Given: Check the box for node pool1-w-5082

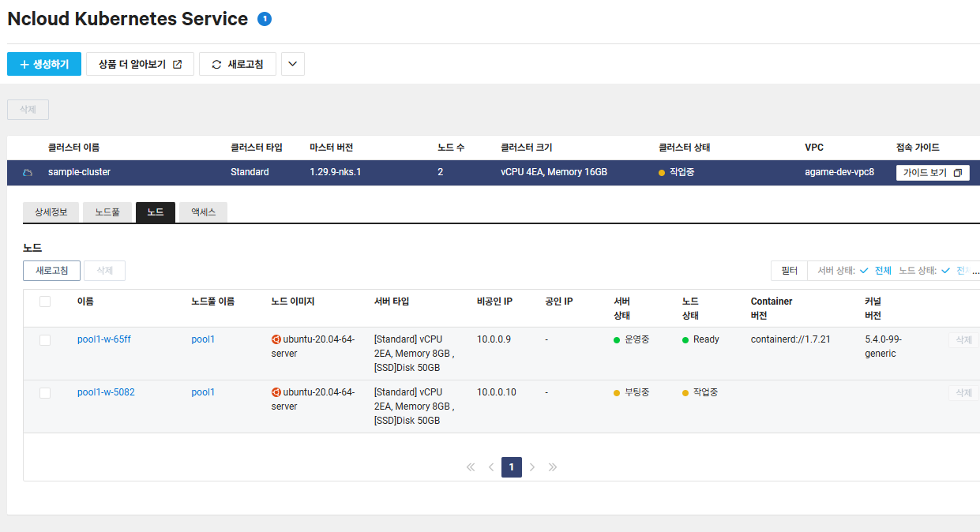Looking at the screenshot, I should tap(45, 393).
